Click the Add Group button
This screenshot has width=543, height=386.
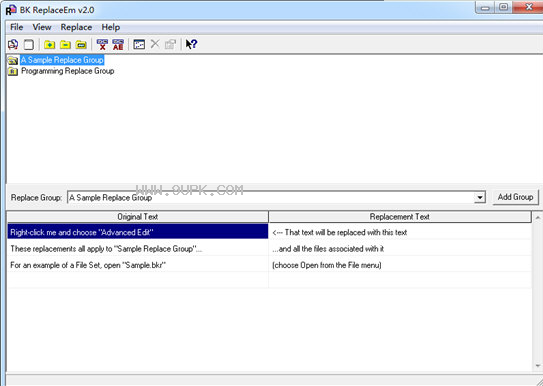(x=515, y=197)
